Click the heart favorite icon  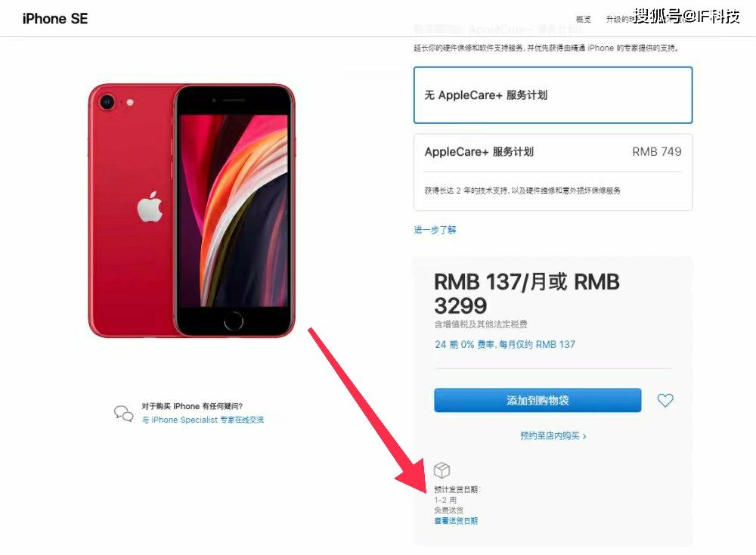(665, 400)
